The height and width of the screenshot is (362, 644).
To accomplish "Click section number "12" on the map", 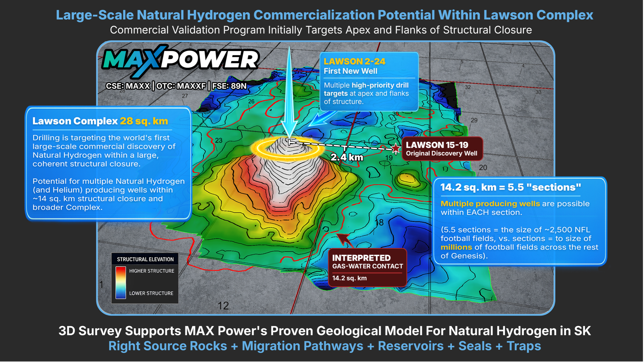I will tap(224, 306).
